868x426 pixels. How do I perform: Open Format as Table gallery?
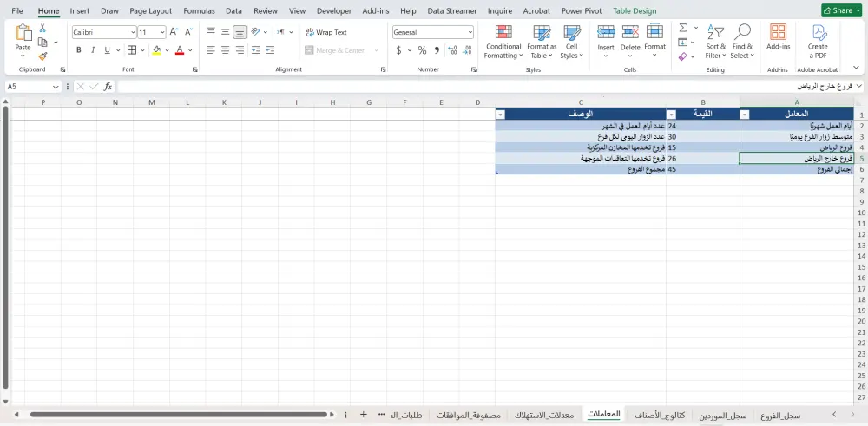click(x=542, y=42)
